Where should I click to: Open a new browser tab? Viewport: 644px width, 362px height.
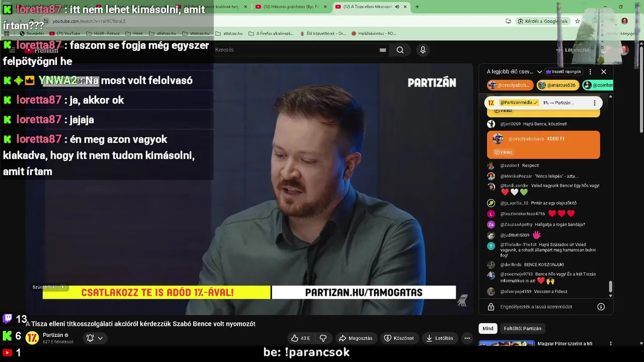[x=417, y=7]
